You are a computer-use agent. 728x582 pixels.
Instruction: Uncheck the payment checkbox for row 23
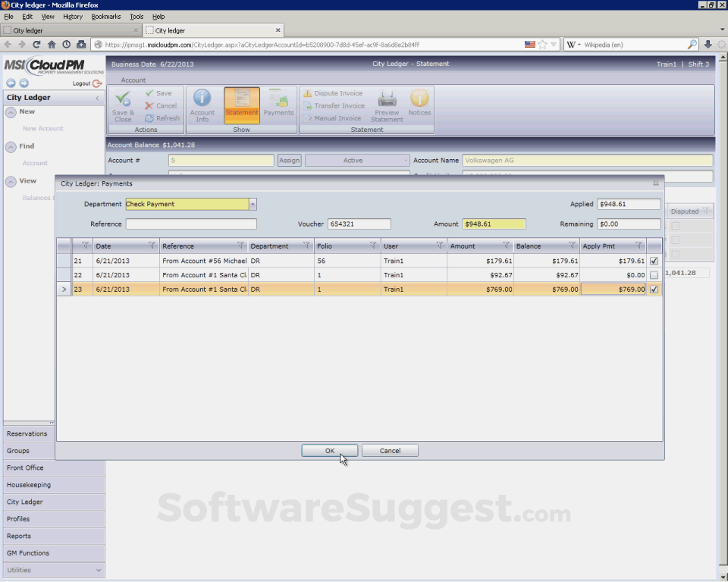654,289
